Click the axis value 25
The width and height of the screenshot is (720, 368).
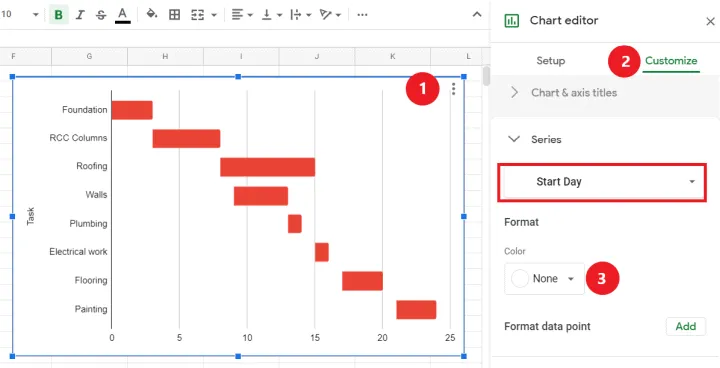(450, 338)
